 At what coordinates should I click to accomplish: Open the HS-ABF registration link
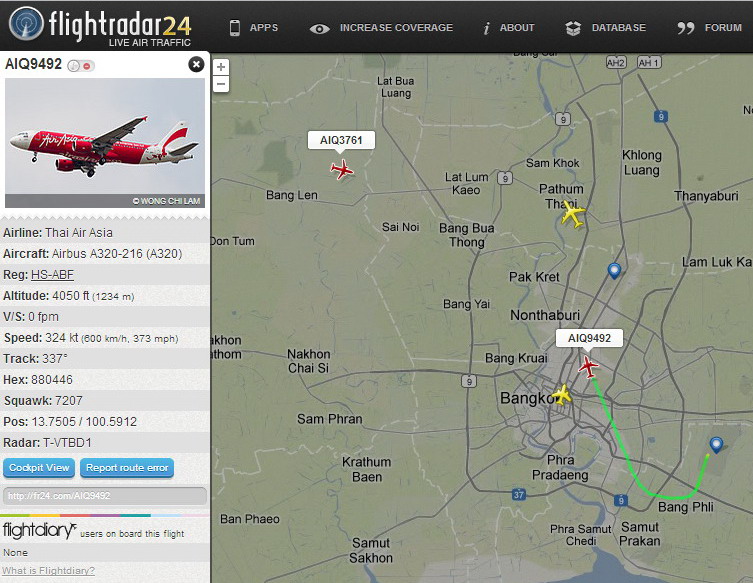pos(52,275)
